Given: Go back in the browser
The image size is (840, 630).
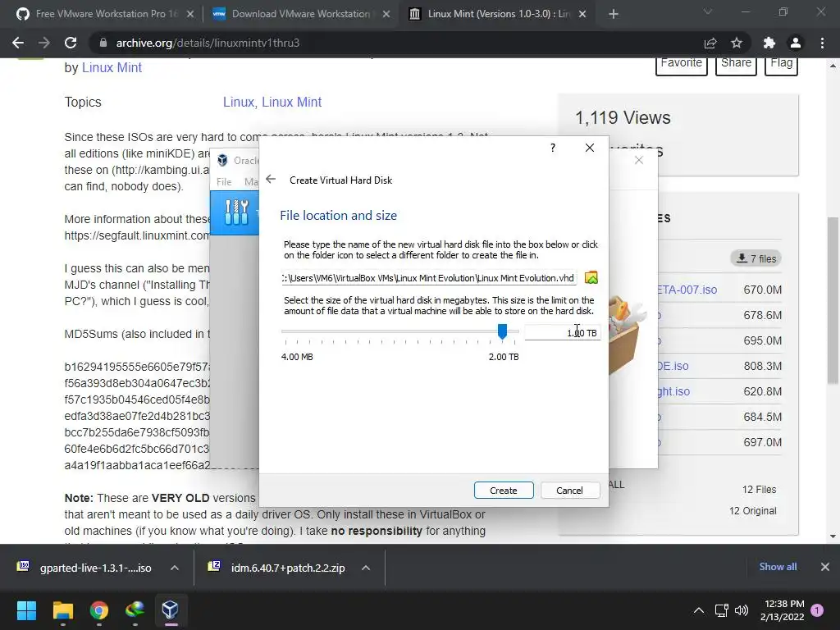Looking at the screenshot, I should click(x=18, y=43).
